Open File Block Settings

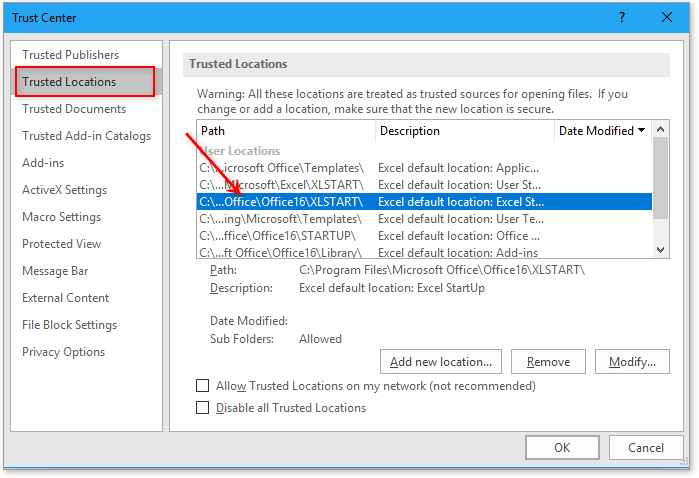coord(69,325)
